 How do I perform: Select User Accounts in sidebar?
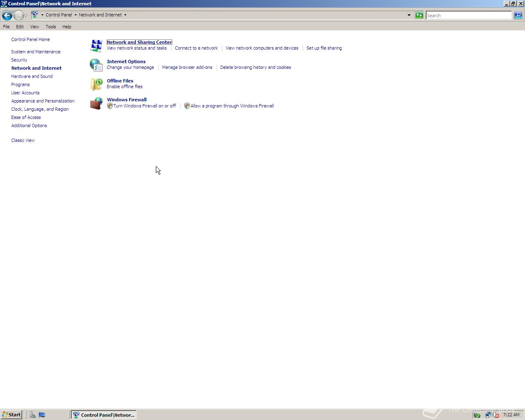tap(25, 93)
